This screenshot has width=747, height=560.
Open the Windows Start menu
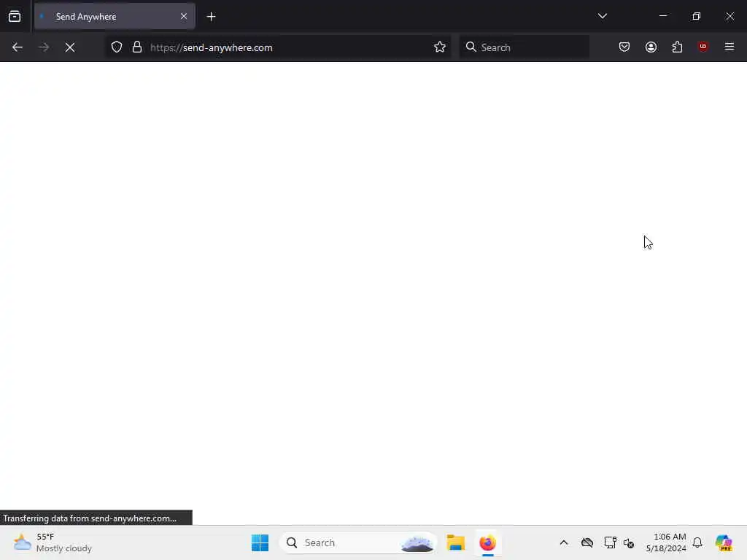click(260, 542)
